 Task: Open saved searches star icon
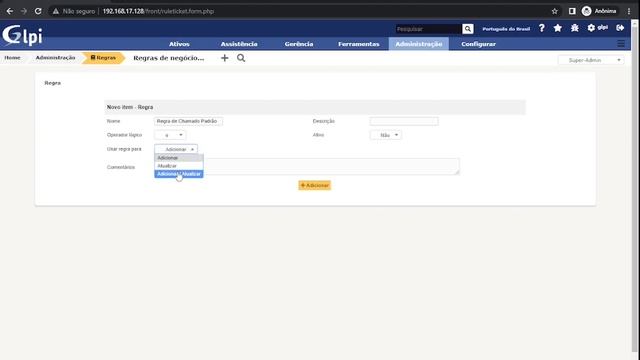tap(558, 28)
